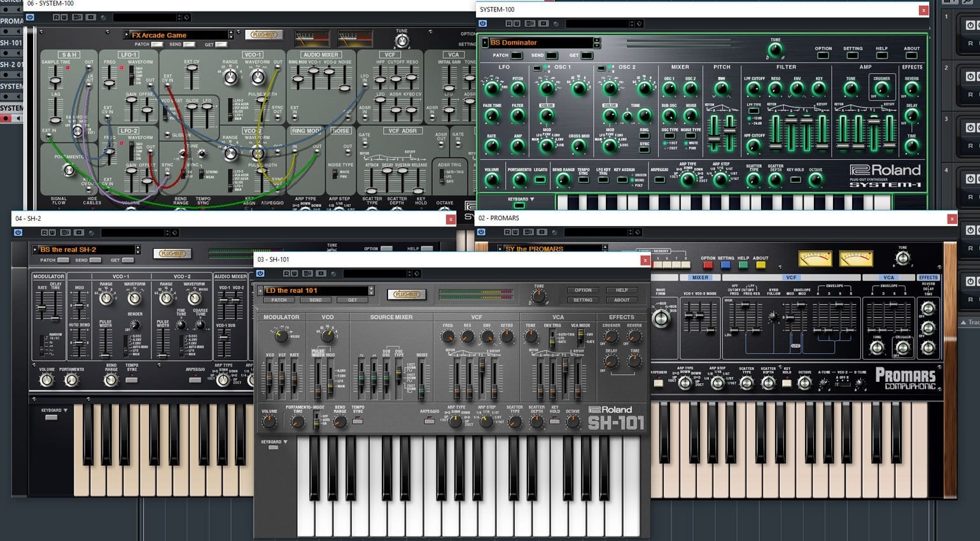Expand KEYBOARD triangle in SYSTEM-1 window

(532, 199)
